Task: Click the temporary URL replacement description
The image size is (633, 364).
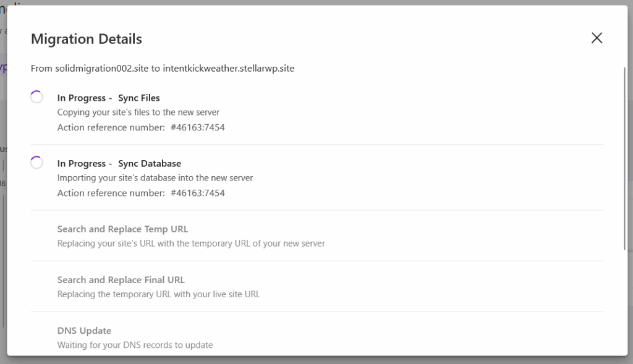Action: [191, 243]
